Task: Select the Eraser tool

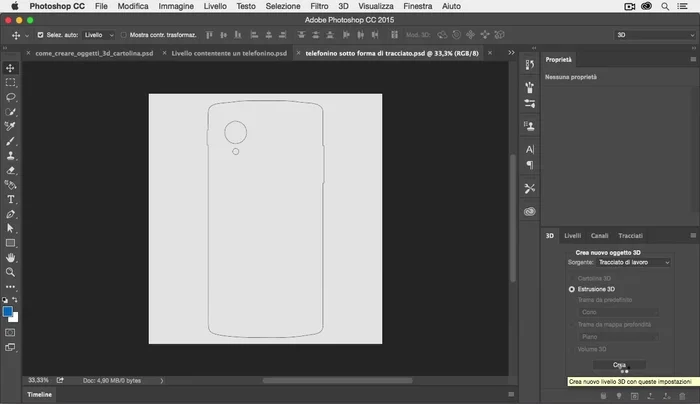Action: [x=11, y=170]
